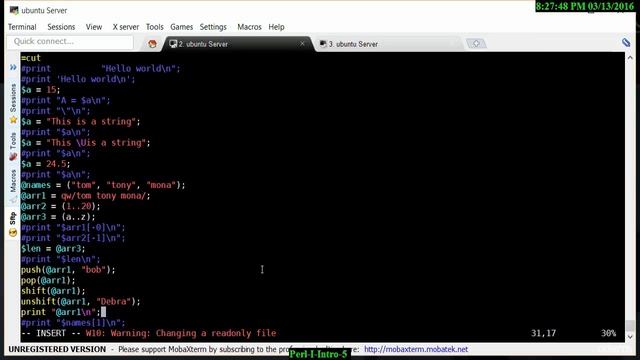Open the Sftp sidebar tab

(13, 218)
